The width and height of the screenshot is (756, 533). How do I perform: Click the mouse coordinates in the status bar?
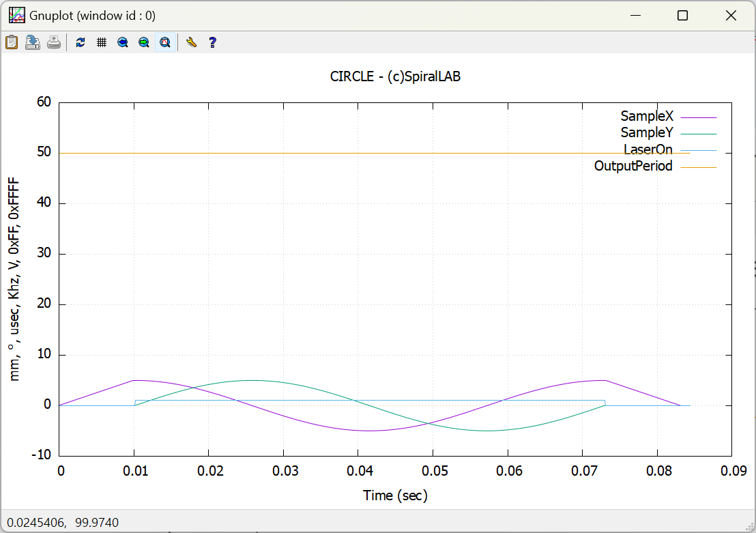[63, 522]
